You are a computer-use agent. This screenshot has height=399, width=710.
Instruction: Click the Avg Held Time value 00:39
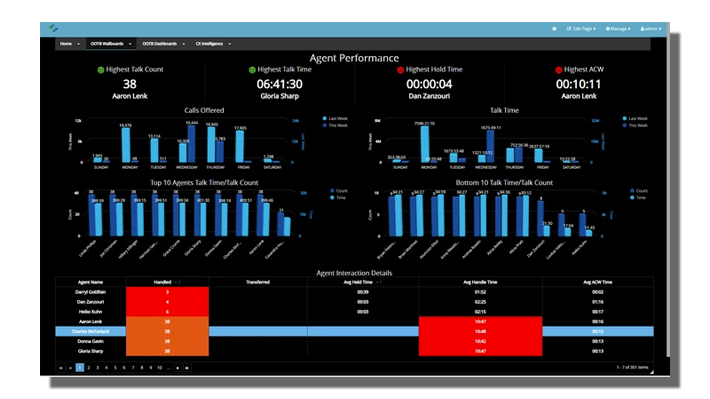(363, 292)
